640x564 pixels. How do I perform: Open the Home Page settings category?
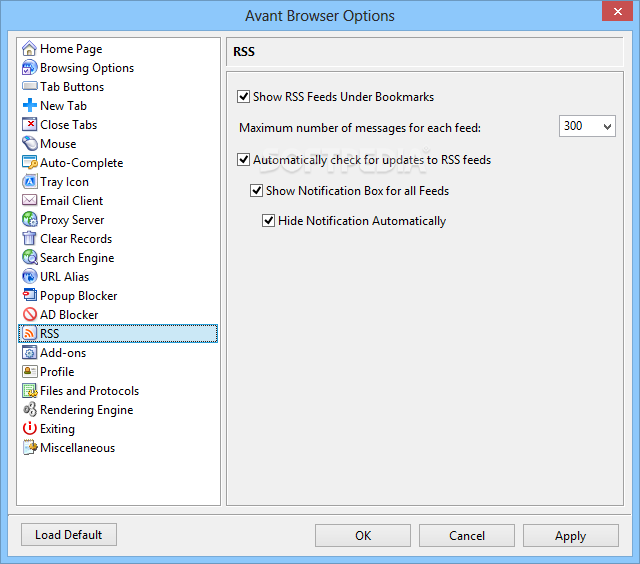click(x=71, y=49)
